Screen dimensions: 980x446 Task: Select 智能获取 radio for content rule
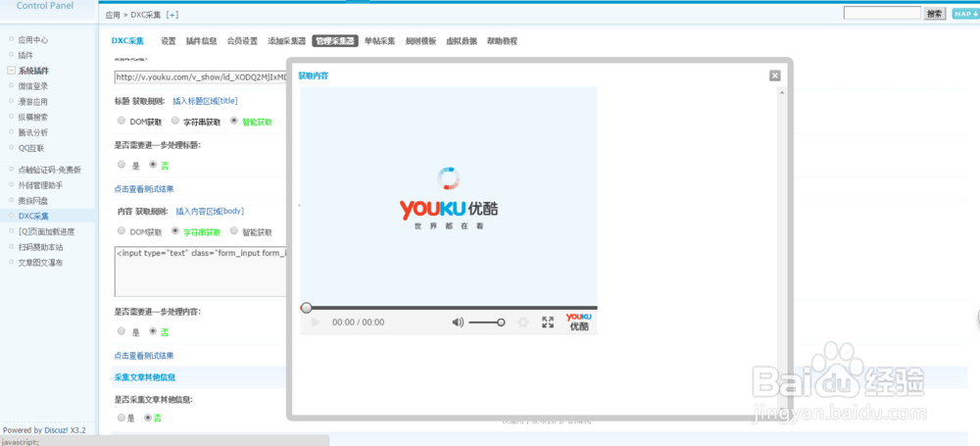click(x=234, y=230)
